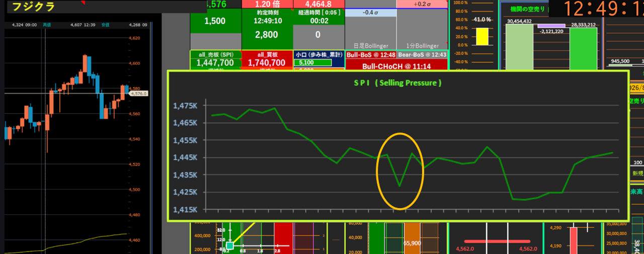Click the 経過時間 [0:05] header cell

[318, 13]
